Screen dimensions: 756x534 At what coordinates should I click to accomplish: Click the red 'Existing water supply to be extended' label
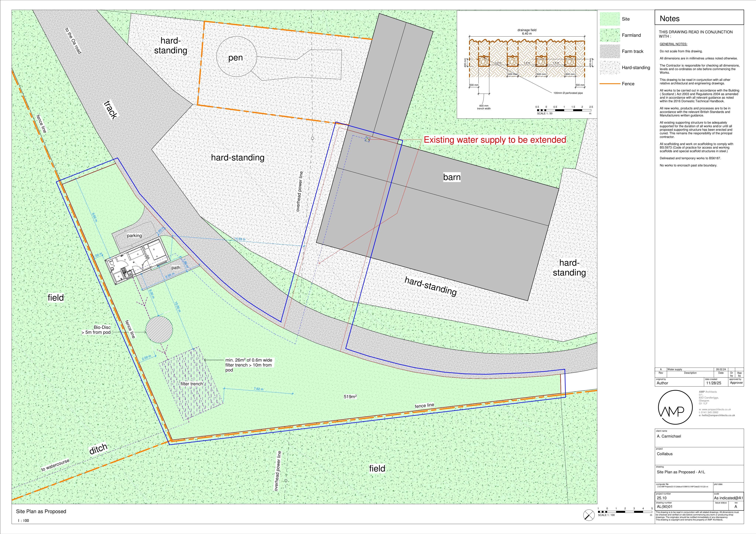pyautogui.click(x=495, y=140)
